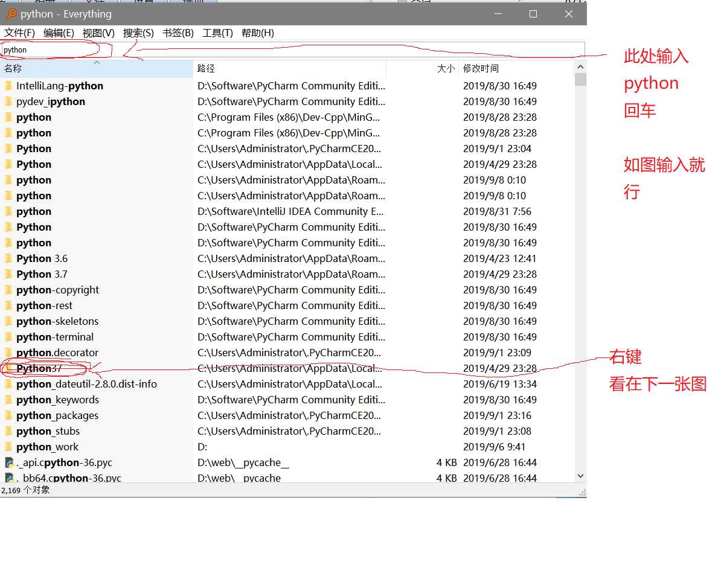This screenshot has width=724, height=588.
Task: Click the 2019/6/19 13:34 modified date
Action: (499, 384)
